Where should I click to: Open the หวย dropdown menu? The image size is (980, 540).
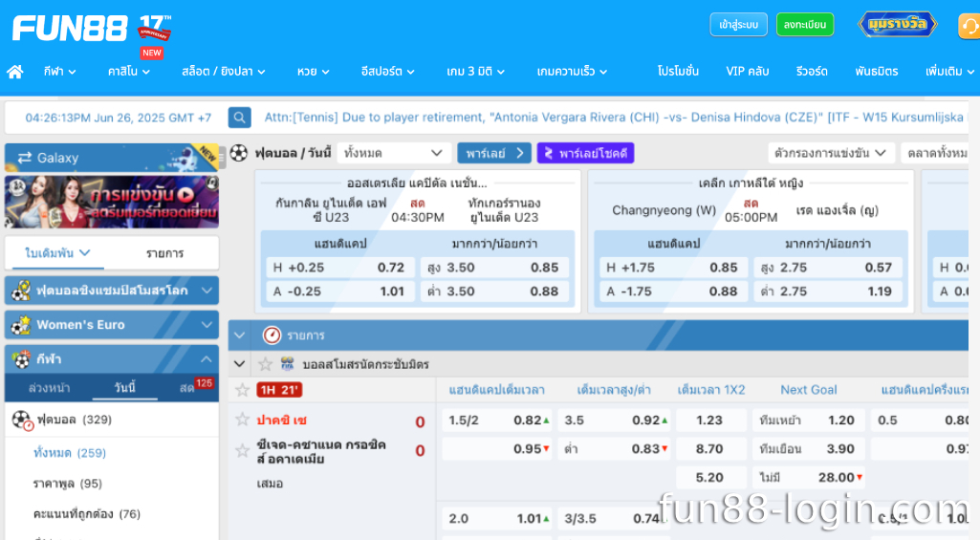tap(314, 72)
